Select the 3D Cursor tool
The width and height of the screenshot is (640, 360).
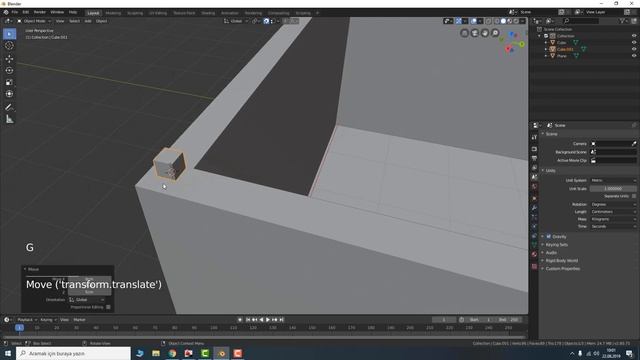tap(9, 46)
